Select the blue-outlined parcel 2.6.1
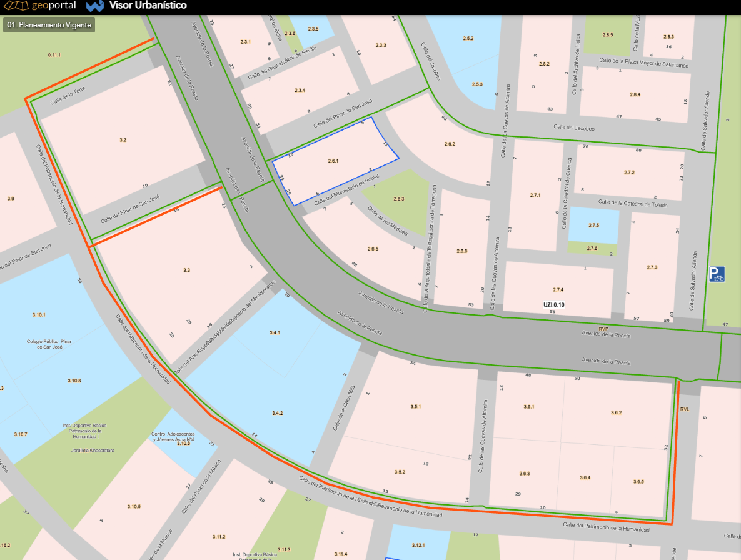 [335, 161]
